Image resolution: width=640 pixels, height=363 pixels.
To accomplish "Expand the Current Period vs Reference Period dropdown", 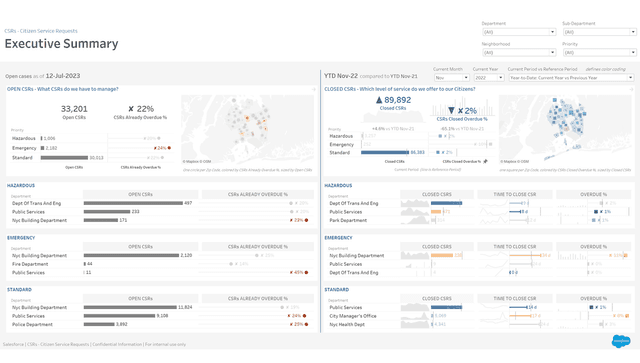I will pos(571,78).
